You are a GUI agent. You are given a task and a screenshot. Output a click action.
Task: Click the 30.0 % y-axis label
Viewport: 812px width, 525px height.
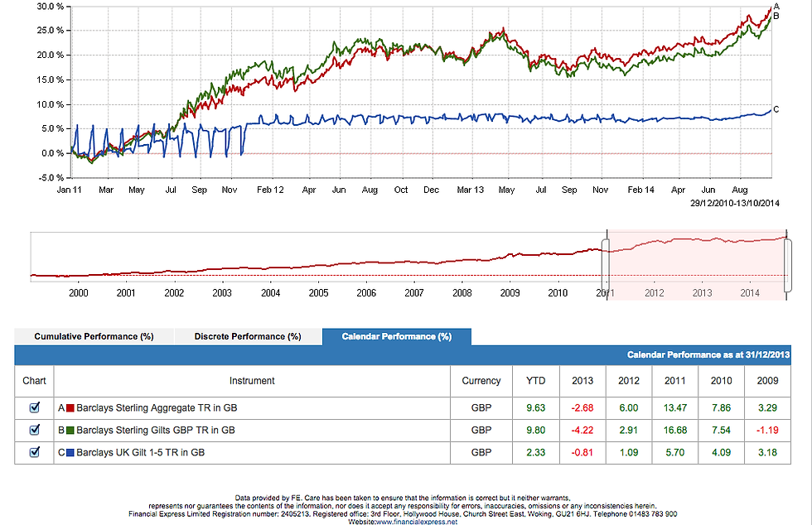51,7
